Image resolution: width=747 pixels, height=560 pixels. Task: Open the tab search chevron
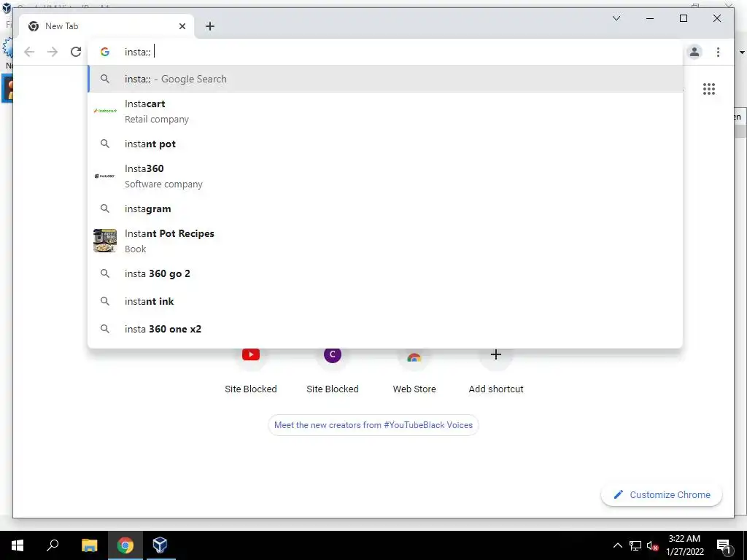[616, 18]
